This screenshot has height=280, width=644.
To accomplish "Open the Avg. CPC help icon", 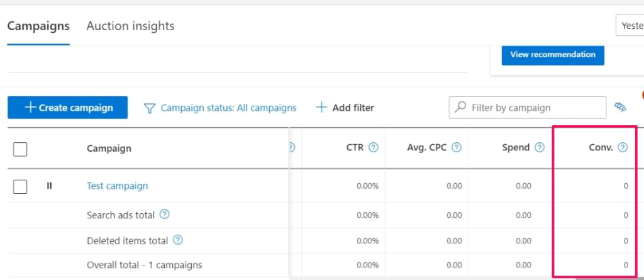I will click(x=457, y=147).
